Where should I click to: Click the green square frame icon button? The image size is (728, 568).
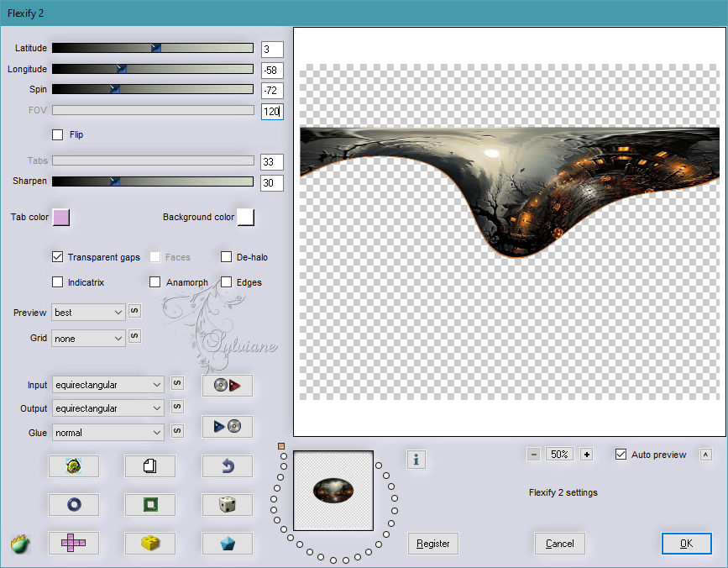[x=150, y=504]
